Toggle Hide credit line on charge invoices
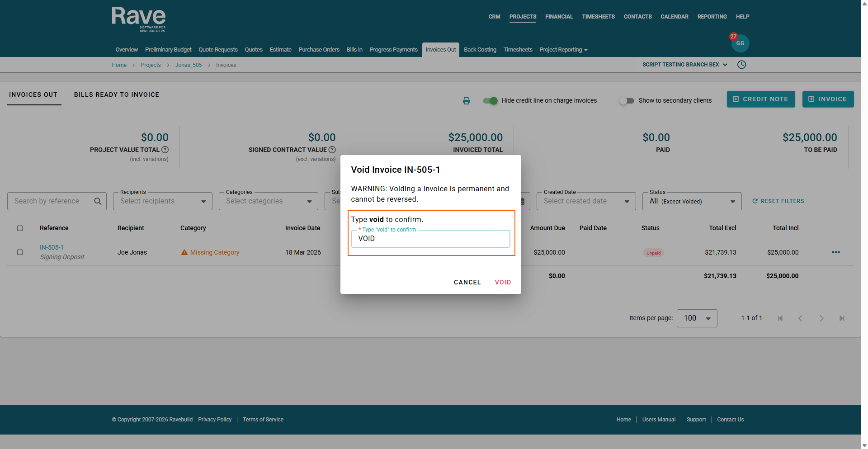This screenshot has height=449, width=868. (x=490, y=100)
